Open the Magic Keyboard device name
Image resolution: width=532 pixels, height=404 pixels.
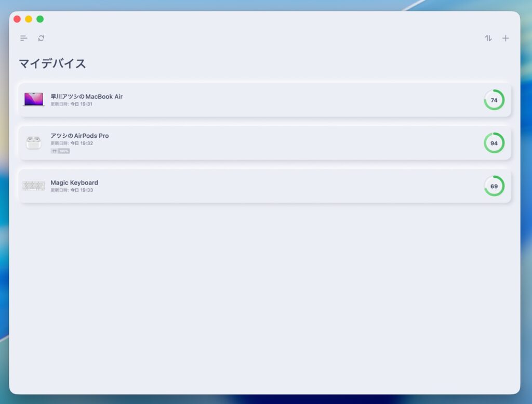pyautogui.click(x=74, y=183)
